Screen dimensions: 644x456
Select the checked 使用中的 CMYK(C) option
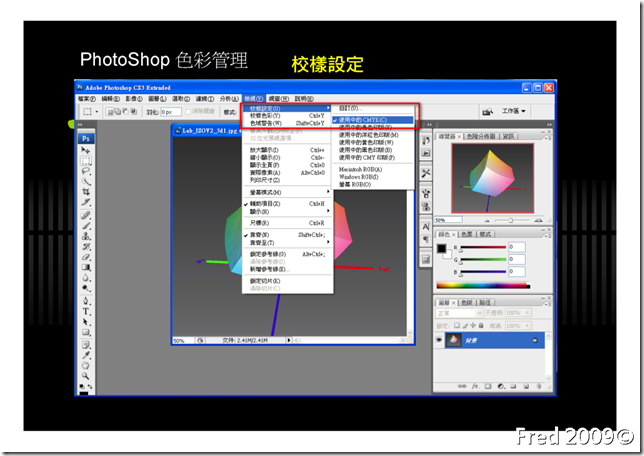pyautogui.click(x=373, y=120)
